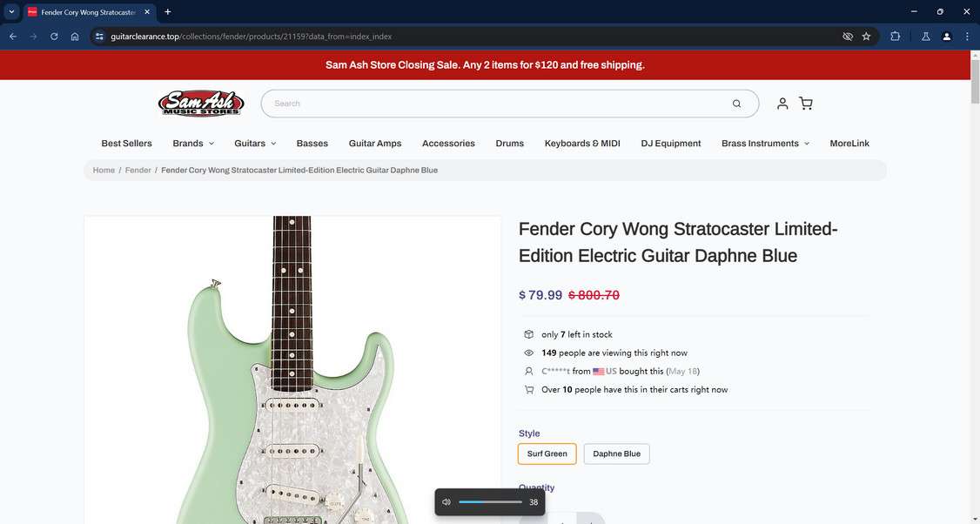
Task: Click the volume speaker icon in overlay
Action: tap(446, 502)
